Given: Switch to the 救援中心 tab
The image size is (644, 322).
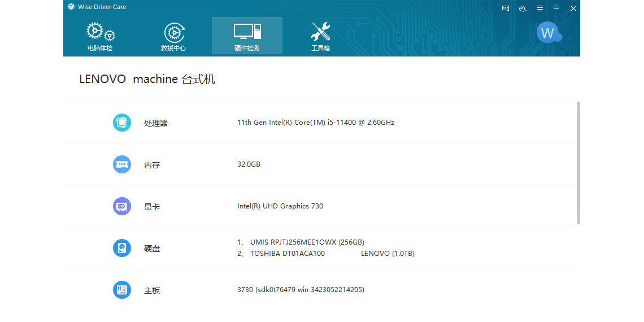Looking at the screenshot, I should [173, 36].
